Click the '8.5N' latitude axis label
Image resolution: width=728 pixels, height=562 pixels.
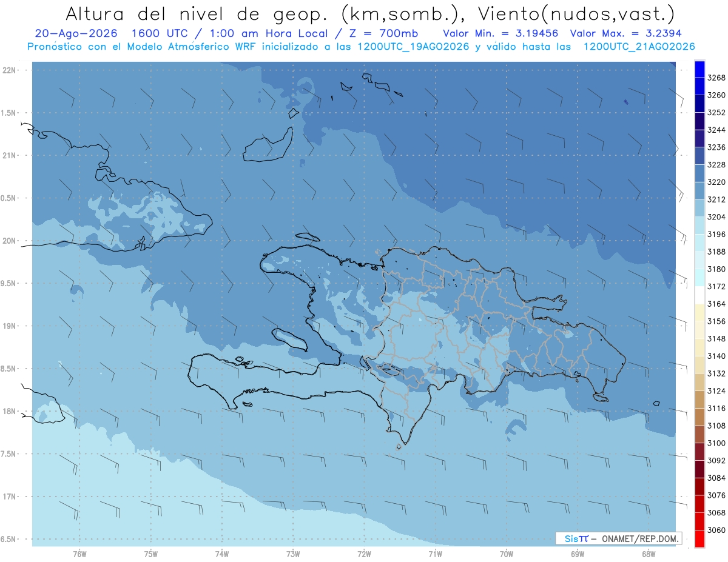(9, 369)
